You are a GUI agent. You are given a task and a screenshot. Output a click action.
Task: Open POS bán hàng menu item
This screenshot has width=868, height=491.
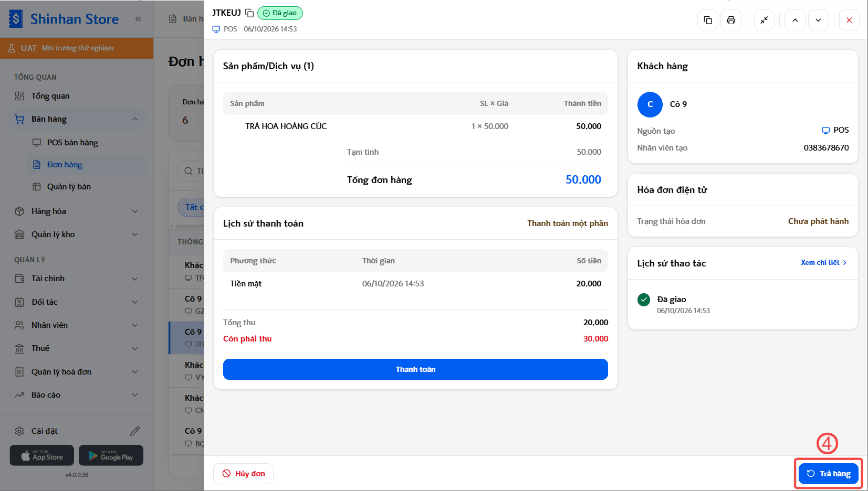72,143
